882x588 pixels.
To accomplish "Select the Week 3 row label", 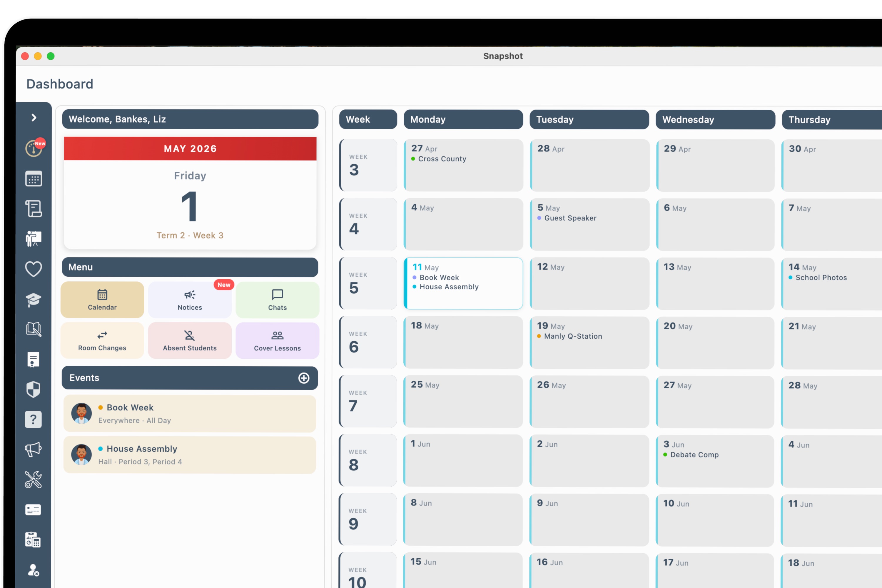I will coord(368,165).
